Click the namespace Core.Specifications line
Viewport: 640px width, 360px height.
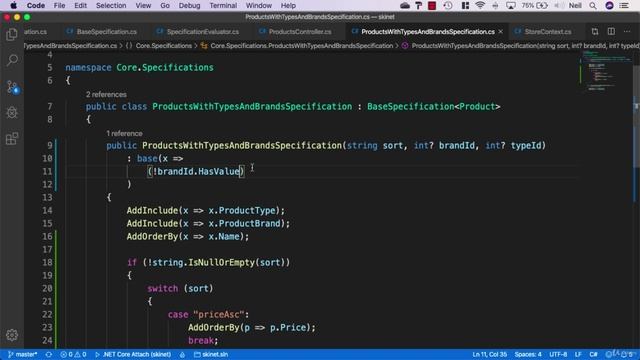tap(139, 68)
